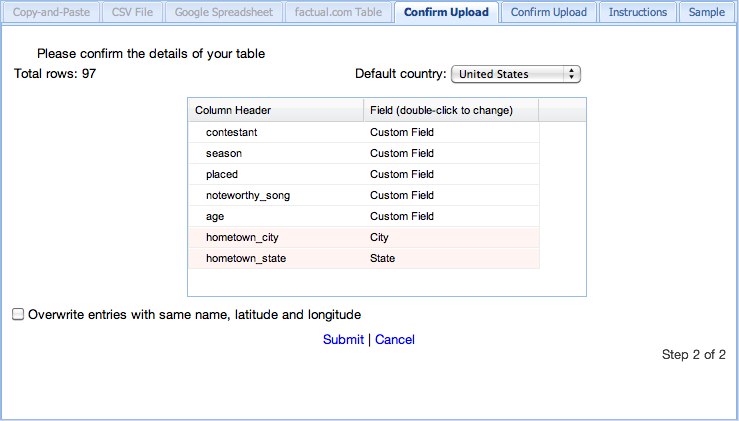Select the age column row

pyautogui.click(x=363, y=216)
